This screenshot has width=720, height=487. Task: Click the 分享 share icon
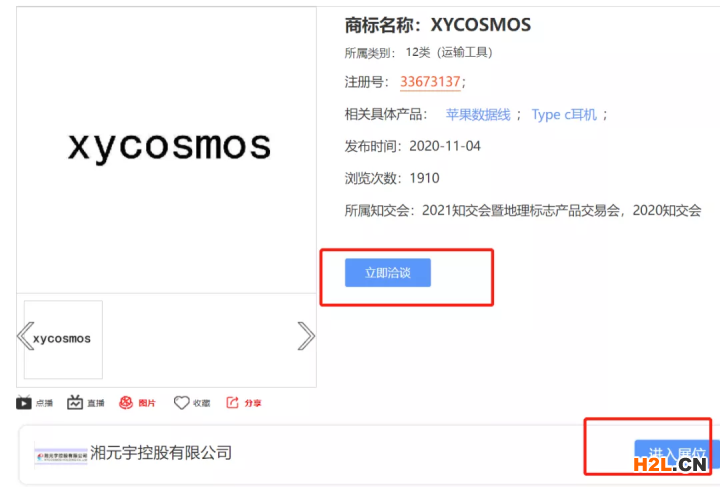pyautogui.click(x=232, y=403)
